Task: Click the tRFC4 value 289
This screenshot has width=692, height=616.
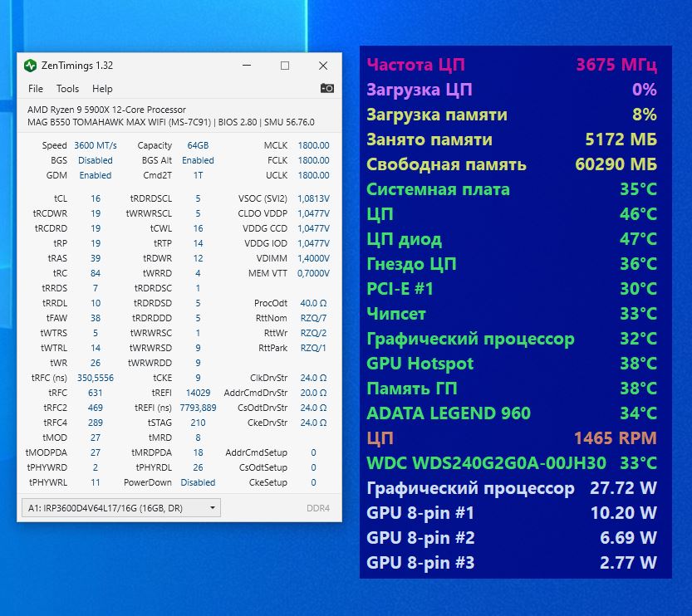Action: point(96,423)
